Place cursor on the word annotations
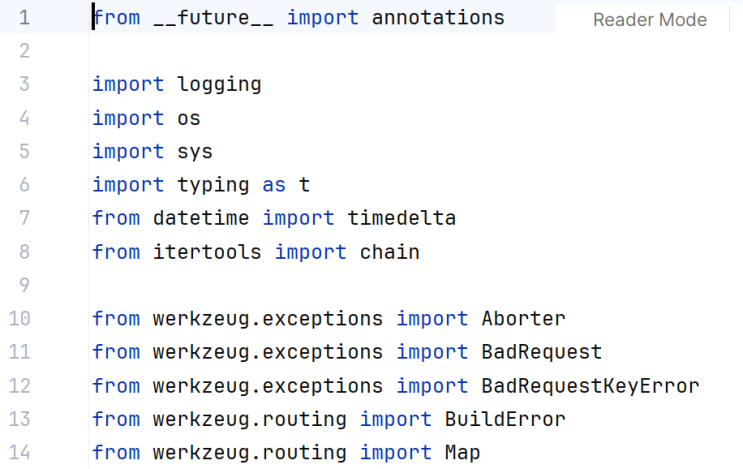The image size is (743, 469). tap(438, 18)
